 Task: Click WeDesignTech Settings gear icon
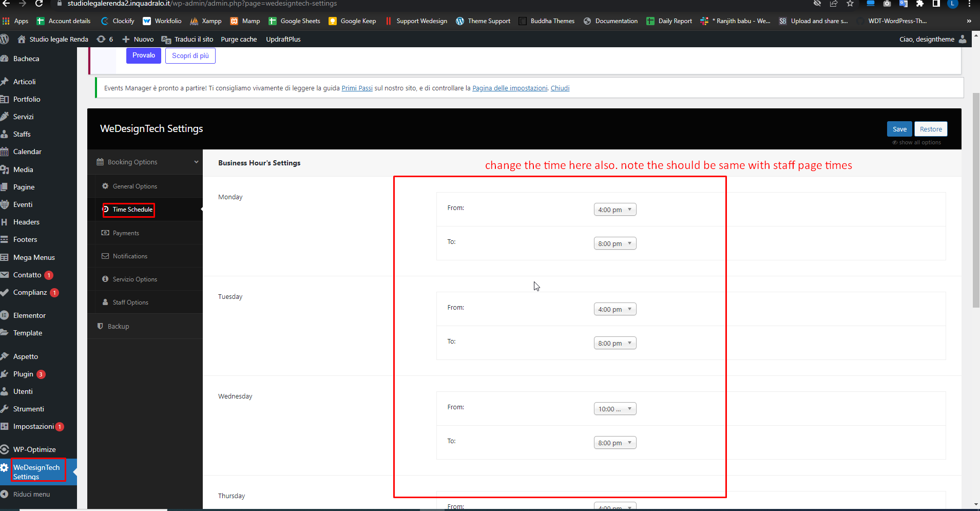(x=4, y=467)
